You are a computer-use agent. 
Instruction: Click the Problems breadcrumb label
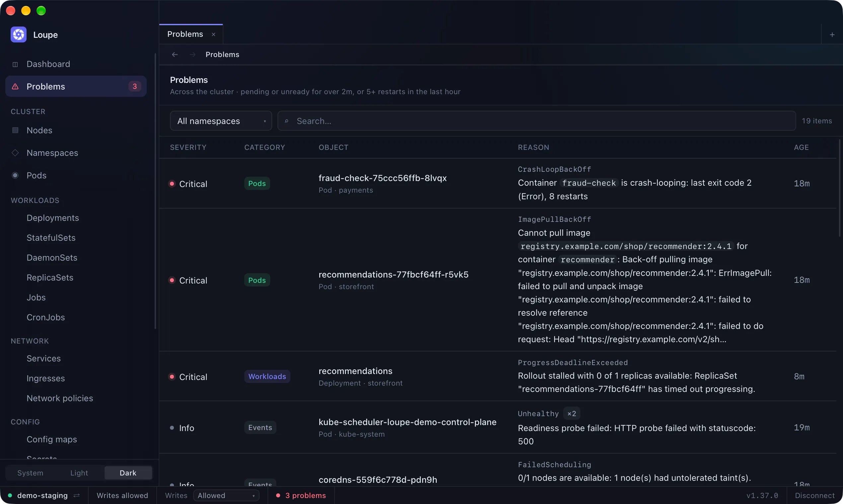point(222,55)
